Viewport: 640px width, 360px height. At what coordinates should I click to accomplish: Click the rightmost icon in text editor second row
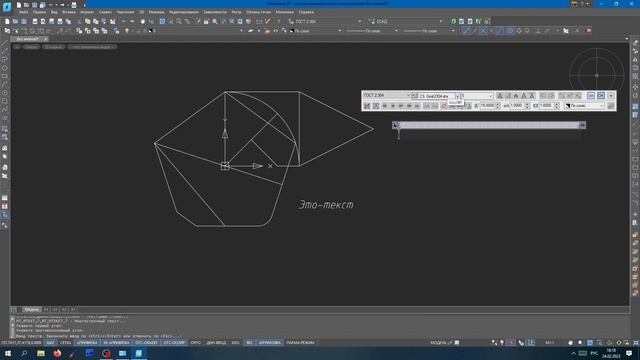(611, 106)
